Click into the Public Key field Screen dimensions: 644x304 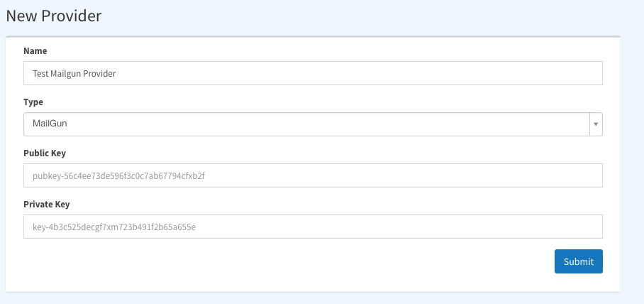point(313,175)
